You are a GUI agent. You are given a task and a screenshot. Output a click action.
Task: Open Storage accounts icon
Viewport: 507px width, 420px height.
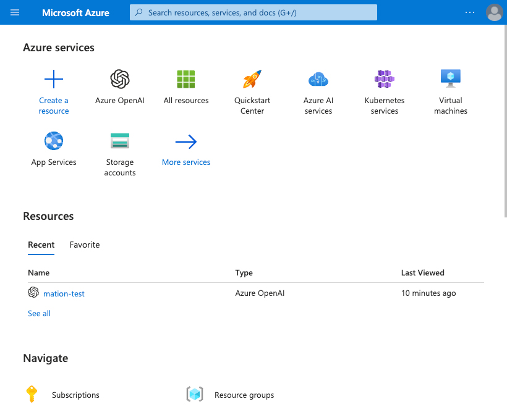120,141
